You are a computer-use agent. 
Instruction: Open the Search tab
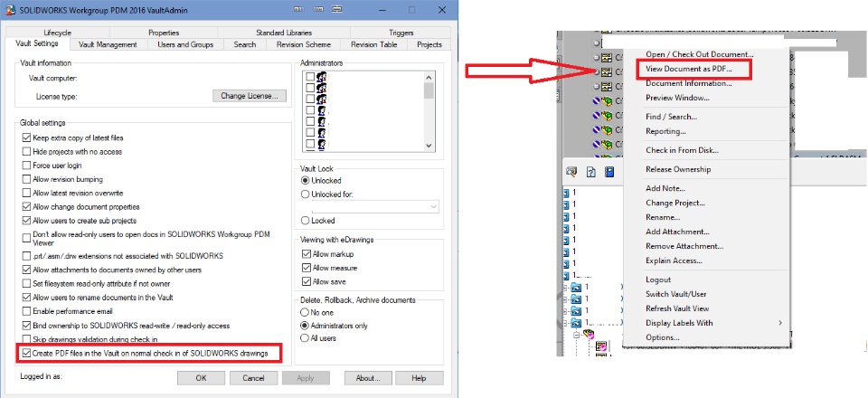pyautogui.click(x=245, y=45)
